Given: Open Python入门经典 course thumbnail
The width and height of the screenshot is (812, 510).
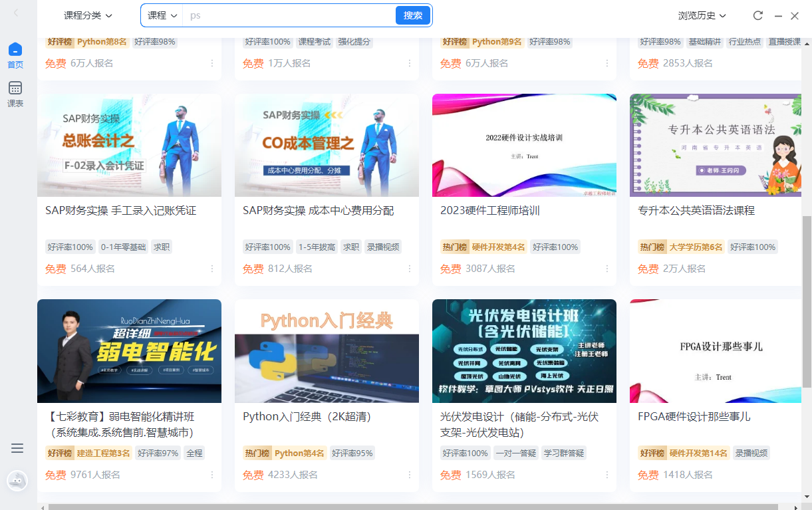Looking at the screenshot, I should click(327, 351).
